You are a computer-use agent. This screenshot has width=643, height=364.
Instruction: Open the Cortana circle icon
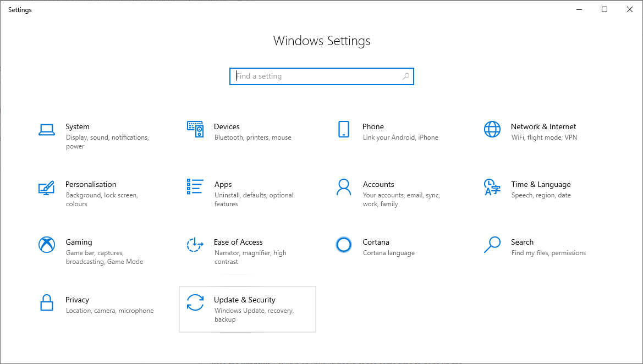(x=344, y=245)
